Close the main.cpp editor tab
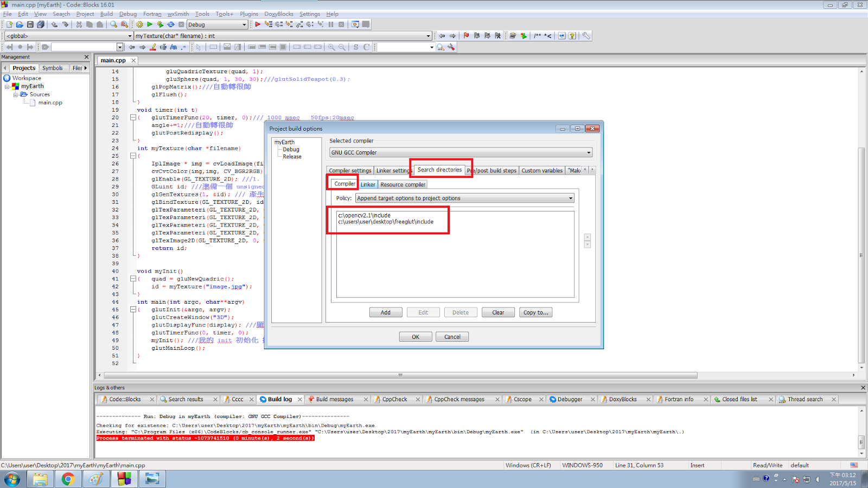The height and width of the screenshot is (488, 868). point(133,60)
